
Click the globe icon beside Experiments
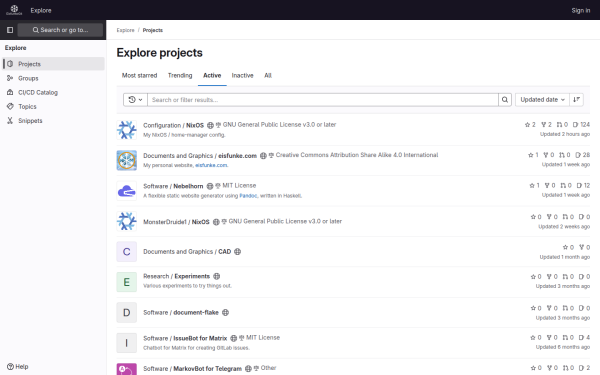(x=217, y=276)
